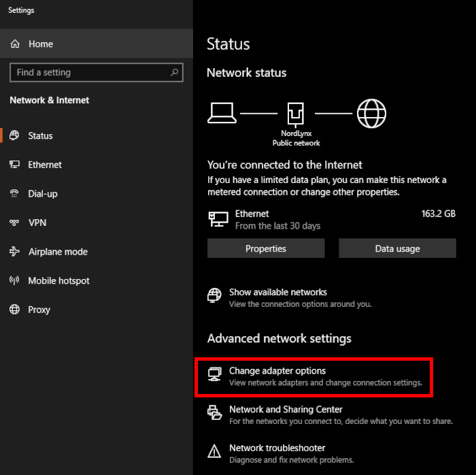
Task: Click the Internet globe icon in diagram
Action: pos(371,113)
